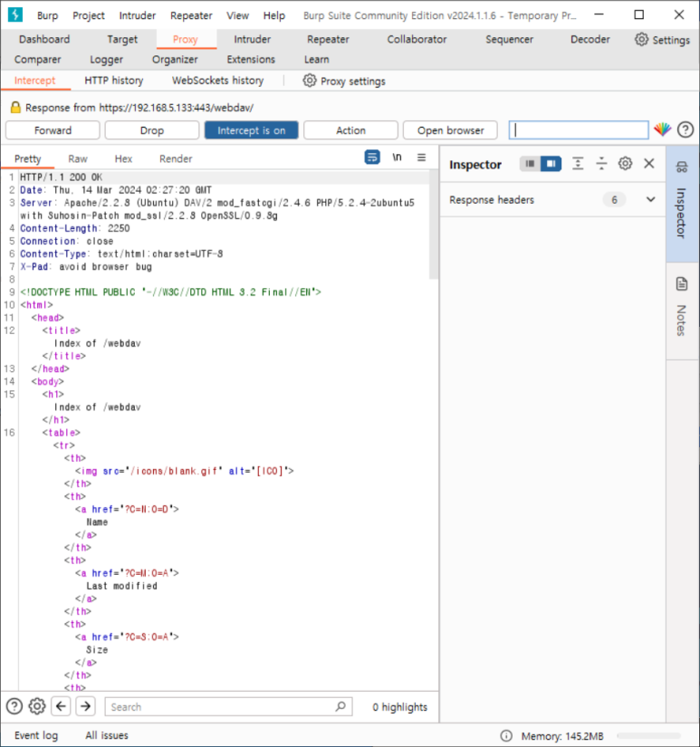700x747 pixels.
Task: Open All issues in status bar
Action: pos(107,735)
